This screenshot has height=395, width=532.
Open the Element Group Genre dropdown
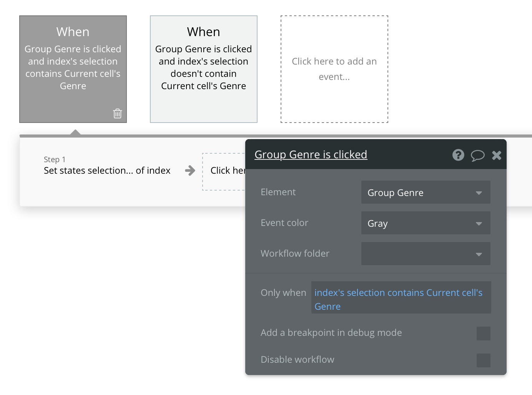tap(426, 192)
